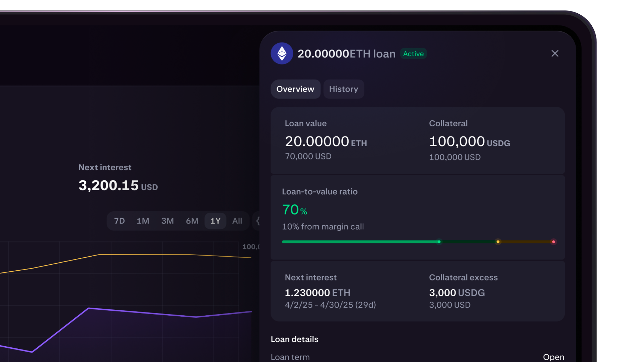Select the 3M time range option

pyautogui.click(x=168, y=221)
